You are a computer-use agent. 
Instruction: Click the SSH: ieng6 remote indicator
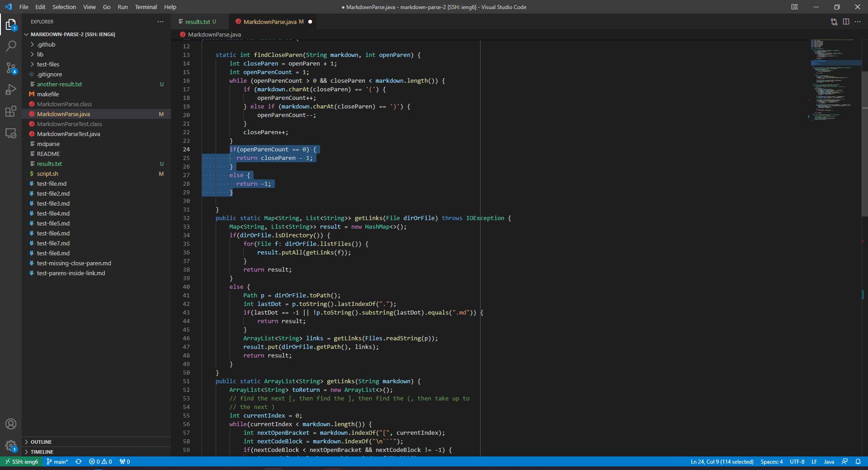21,461
